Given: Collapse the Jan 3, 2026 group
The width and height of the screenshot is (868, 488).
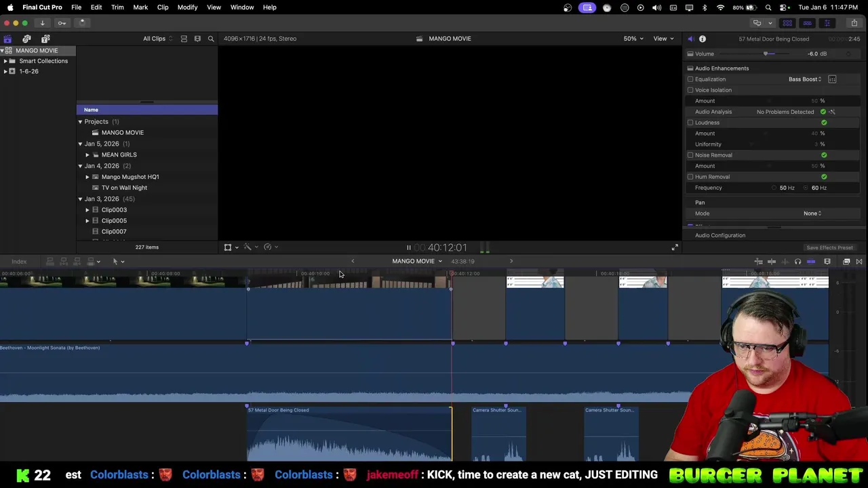Looking at the screenshot, I should (x=80, y=199).
